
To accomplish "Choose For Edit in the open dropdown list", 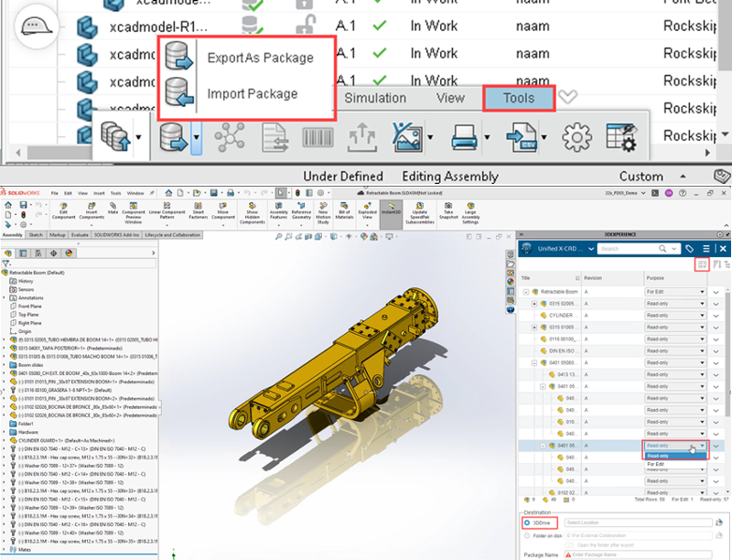I will click(655, 464).
